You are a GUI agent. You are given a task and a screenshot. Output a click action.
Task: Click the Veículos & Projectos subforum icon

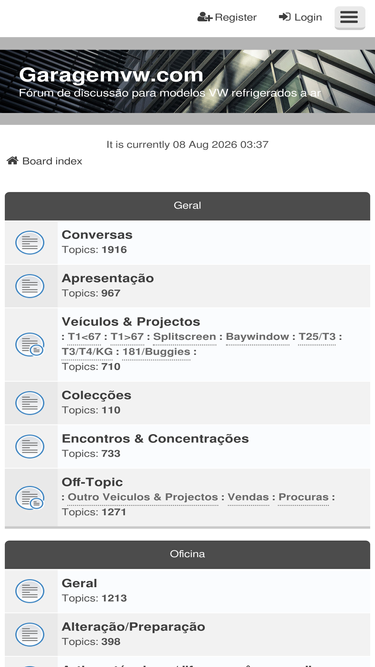click(30, 345)
